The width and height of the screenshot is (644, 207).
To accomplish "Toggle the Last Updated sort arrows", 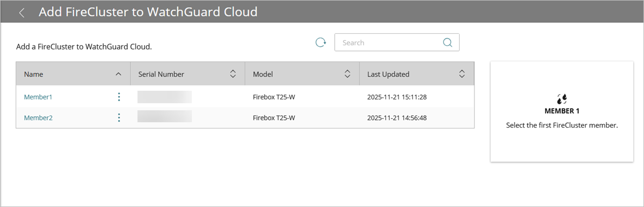I will pos(461,74).
